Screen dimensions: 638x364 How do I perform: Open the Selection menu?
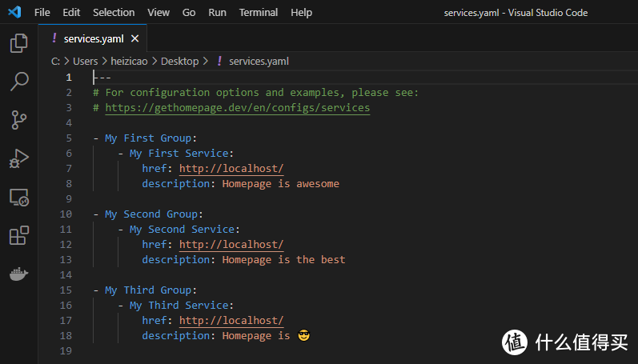(114, 13)
